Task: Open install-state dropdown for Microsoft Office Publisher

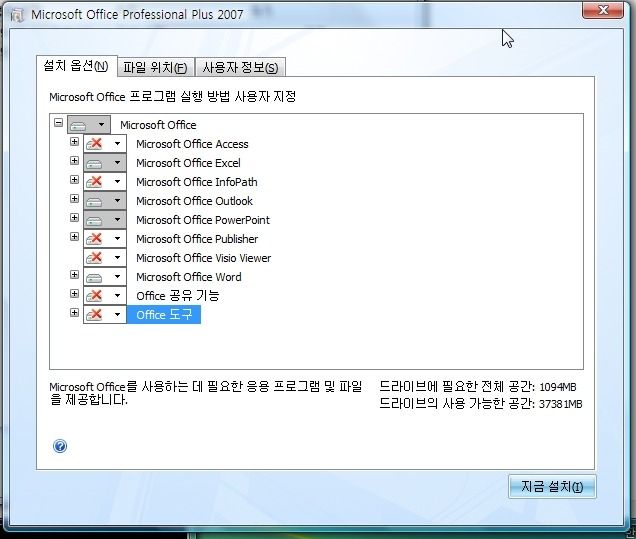Action: tap(105, 239)
